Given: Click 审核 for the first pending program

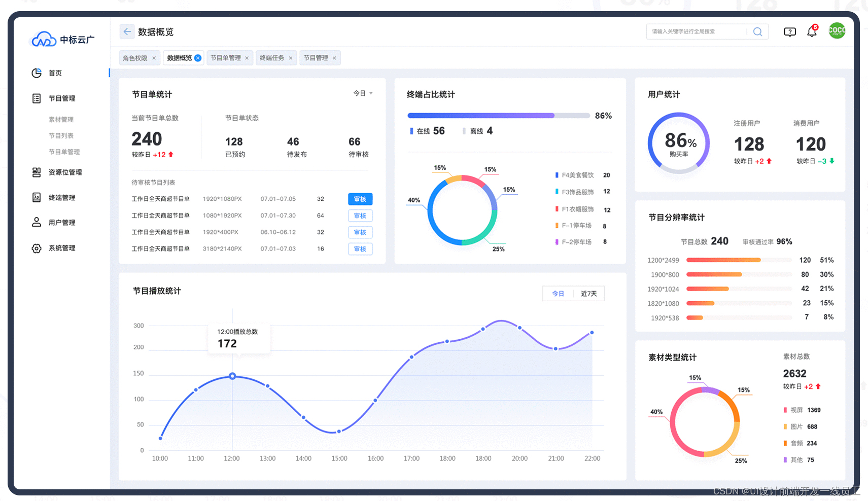Looking at the screenshot, I should 360,199.
